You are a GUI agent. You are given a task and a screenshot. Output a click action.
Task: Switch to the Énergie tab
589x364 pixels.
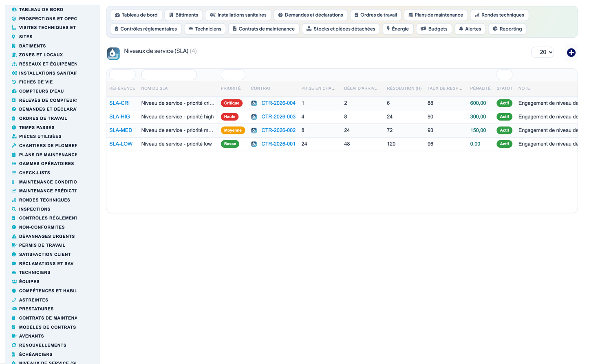[398, 29]
